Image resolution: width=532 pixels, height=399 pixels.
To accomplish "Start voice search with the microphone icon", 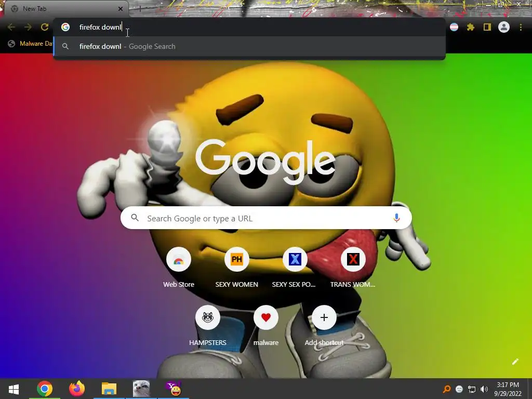I will (x=396, y=218).
